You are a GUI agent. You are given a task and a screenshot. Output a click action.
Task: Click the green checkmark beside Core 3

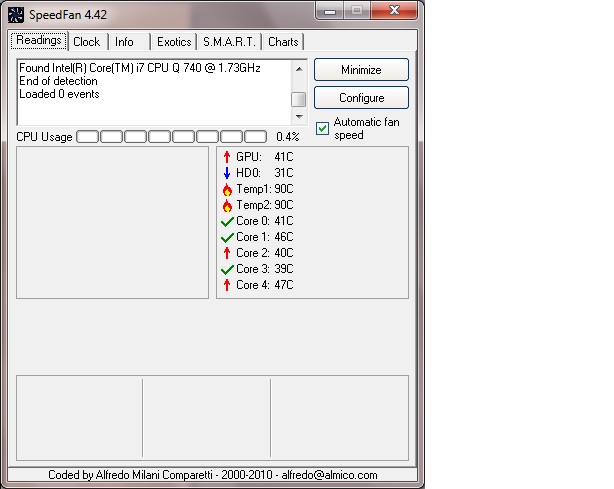pos(227,269)
